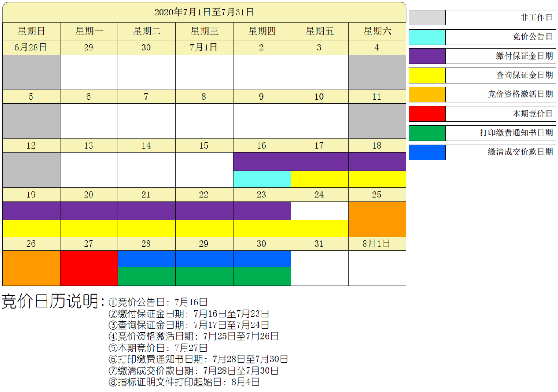Select the 缴清成交价款日期 legend label

tap(520, 152)
